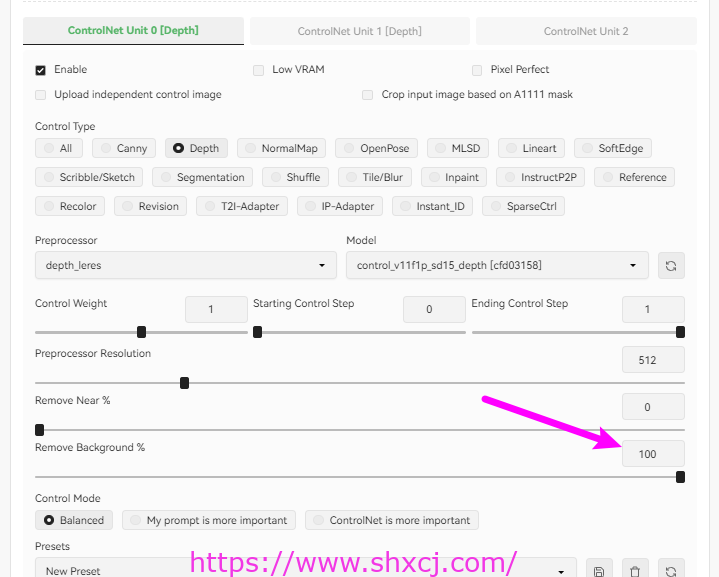Switch to ControlNet Unit 0 [Depth] tab
The width and height of the screenshot is (719, 577).
133,31
